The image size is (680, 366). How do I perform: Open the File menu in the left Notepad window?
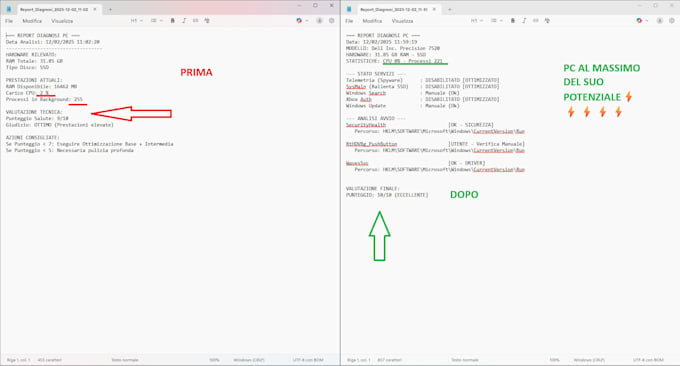pyautogui.click(x=9, y=21)
